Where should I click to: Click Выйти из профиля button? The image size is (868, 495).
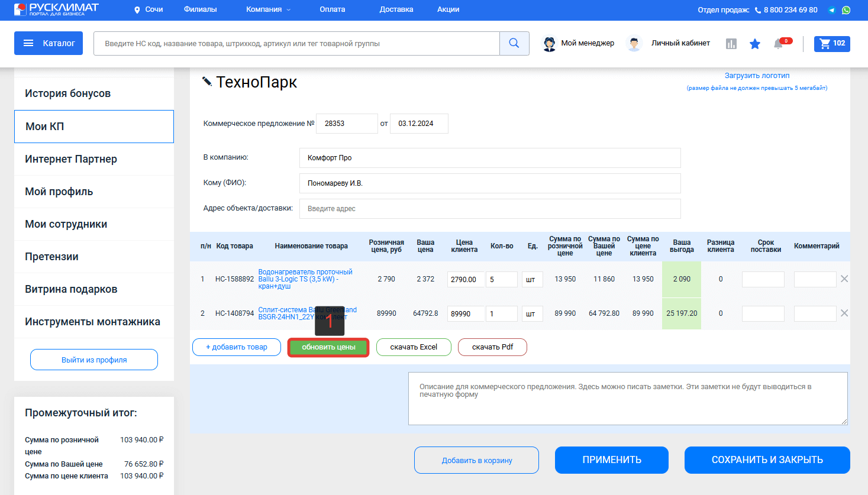[x=94, y=360]
